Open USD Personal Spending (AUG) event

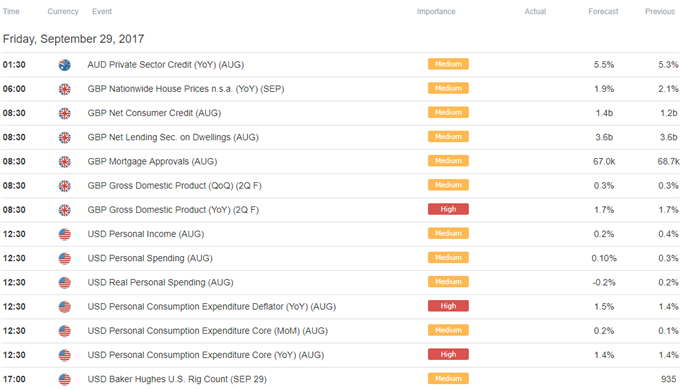tap(150, 258)
